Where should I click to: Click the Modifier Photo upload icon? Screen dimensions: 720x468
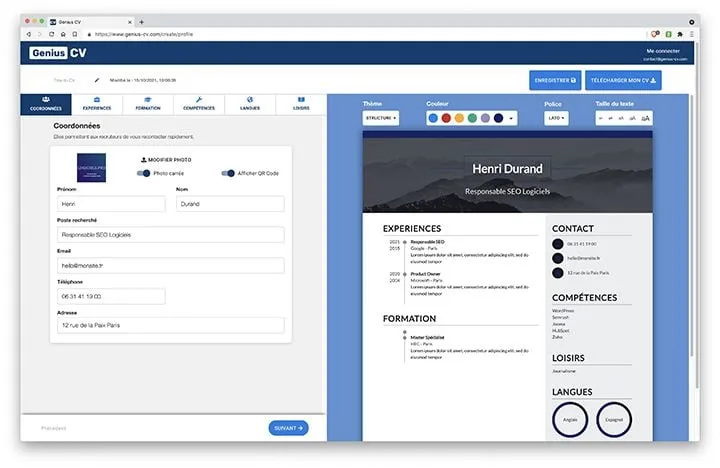(x=144, y=160)
